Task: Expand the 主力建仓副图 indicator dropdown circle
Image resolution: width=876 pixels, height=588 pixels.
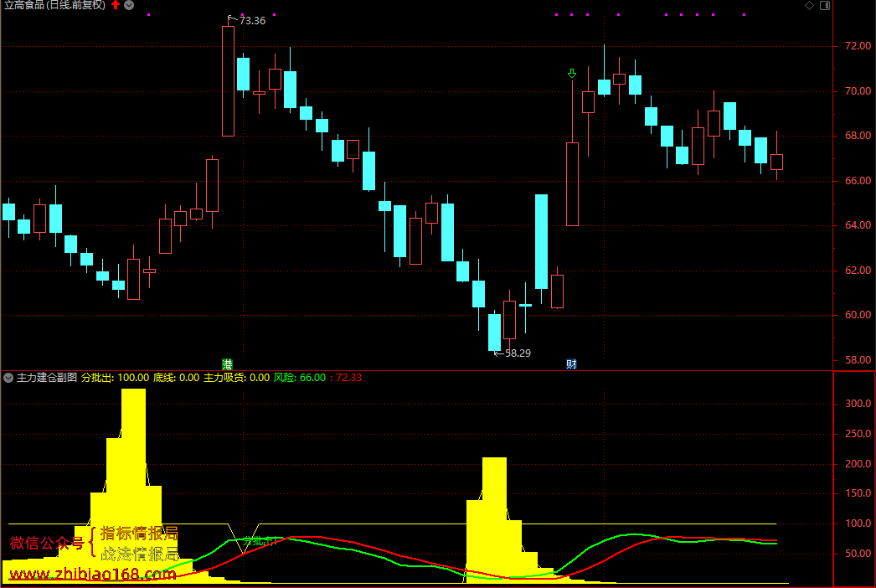Action: (x=8, y=378)
